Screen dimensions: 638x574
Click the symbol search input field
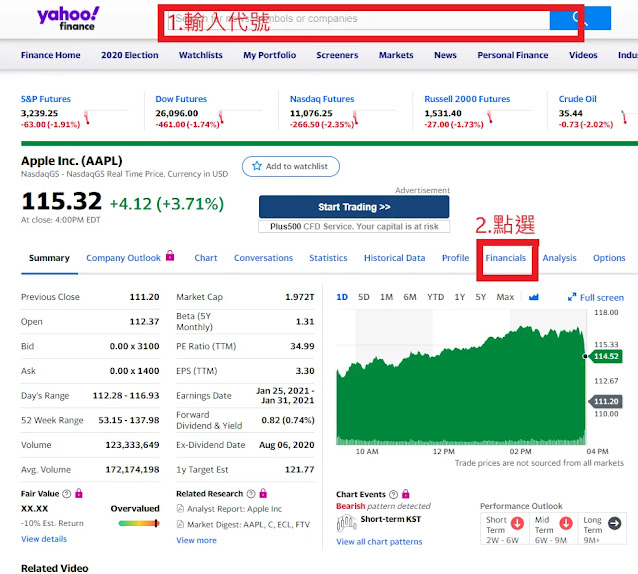pyautogui.click(x=358, y=19)
